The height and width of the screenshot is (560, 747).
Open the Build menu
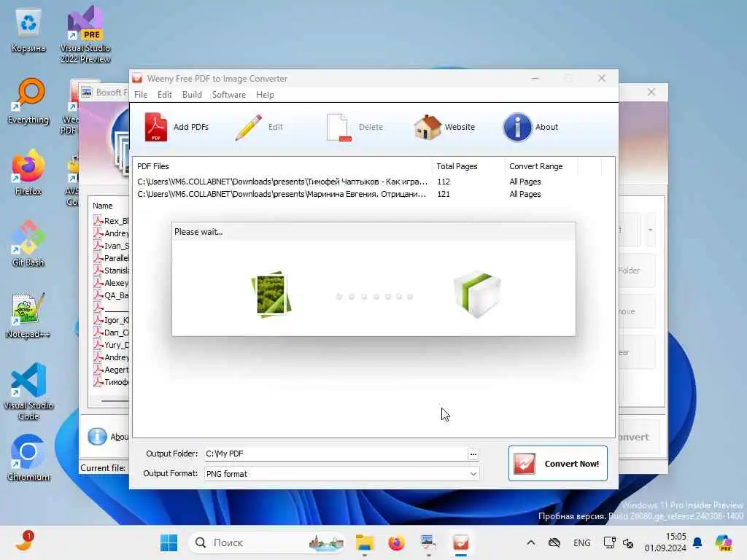pos(192,95)
